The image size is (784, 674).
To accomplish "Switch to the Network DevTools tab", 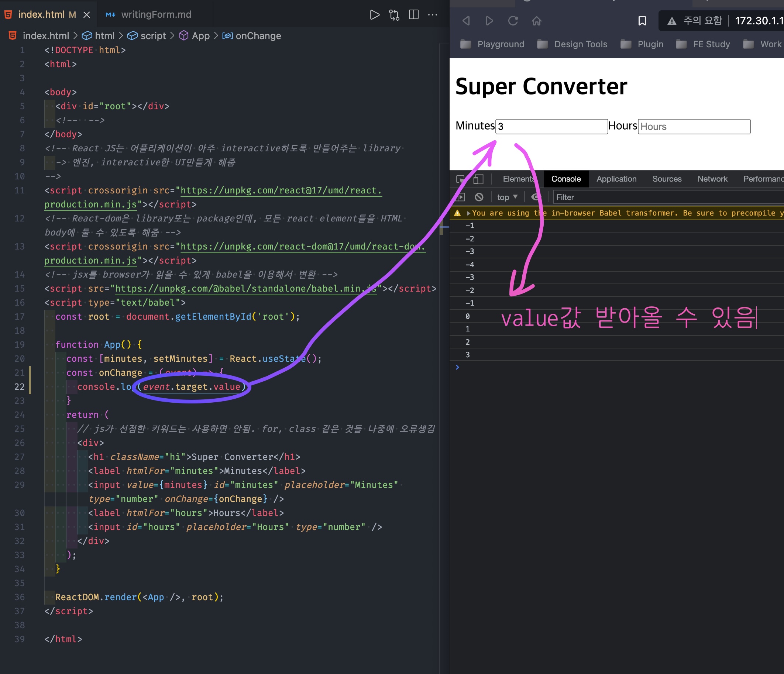I will (712, 179).
